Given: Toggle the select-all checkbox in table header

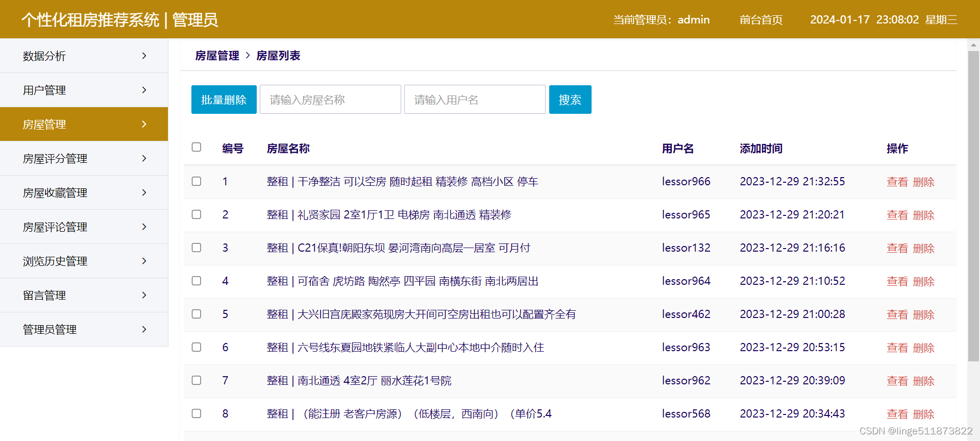Looking at the screenshot, I should 197,147.
